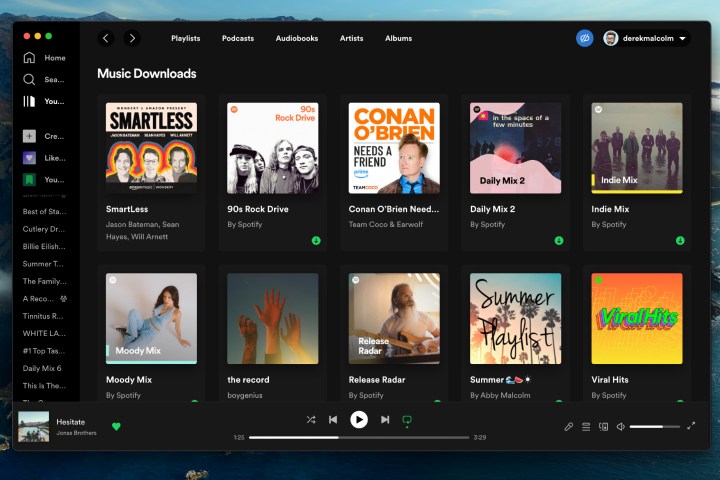Open the SmartLess podcast cover
This screenshot has width=720, height=480.
152,148
